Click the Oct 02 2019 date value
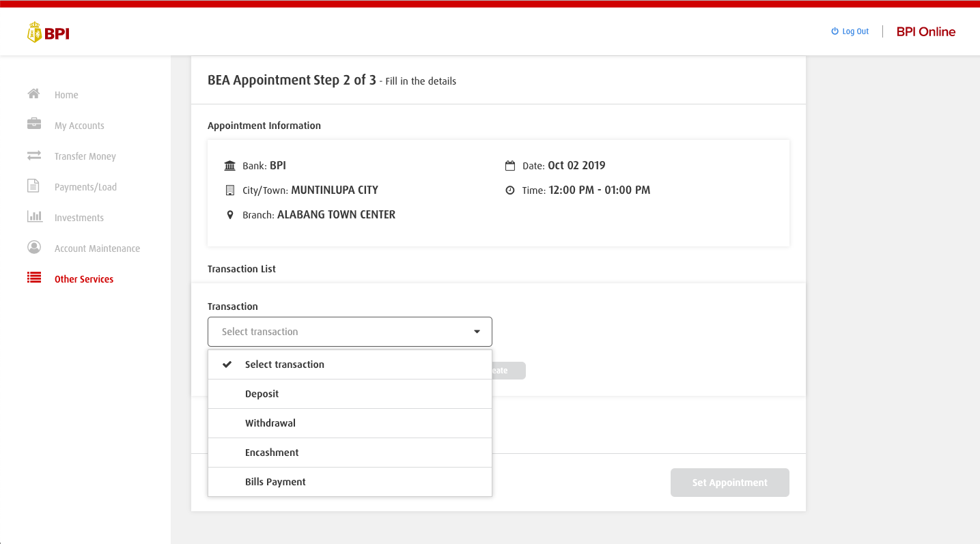This screenshot has width=980, height=544. click(x=576, y=165)
